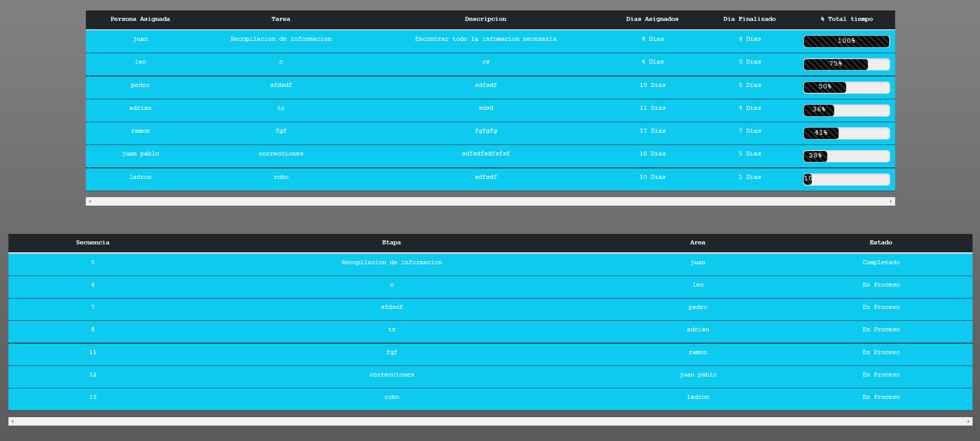Click '3 Dias' in Dia Finalizado
Image resolution: width=980 pixels, height=441 pixels.
point(750,62)
